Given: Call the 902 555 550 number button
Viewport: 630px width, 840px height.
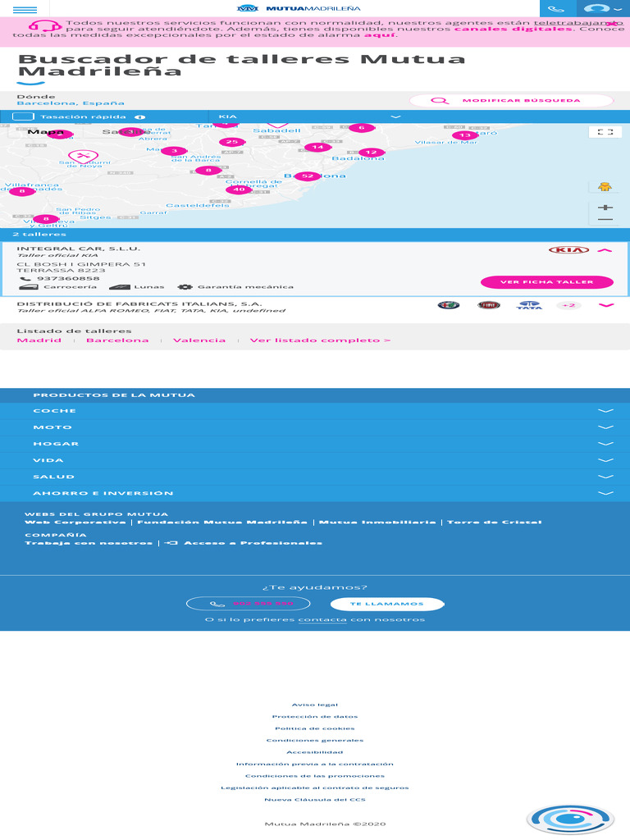Looking at the screenshot, I should click(248, 604).
